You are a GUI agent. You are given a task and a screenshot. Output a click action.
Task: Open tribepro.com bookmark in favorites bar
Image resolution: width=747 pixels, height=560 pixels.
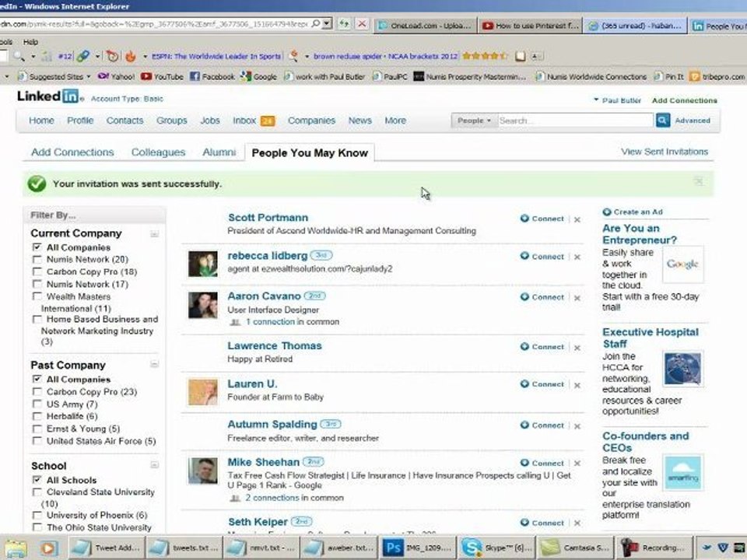717,76
